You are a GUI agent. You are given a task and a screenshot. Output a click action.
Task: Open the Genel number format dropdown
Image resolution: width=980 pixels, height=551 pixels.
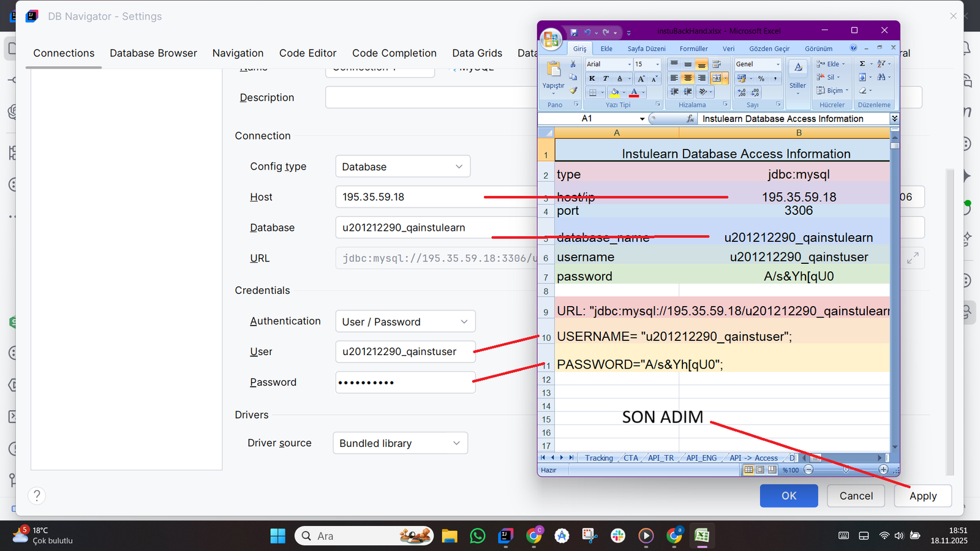point(778,64)
